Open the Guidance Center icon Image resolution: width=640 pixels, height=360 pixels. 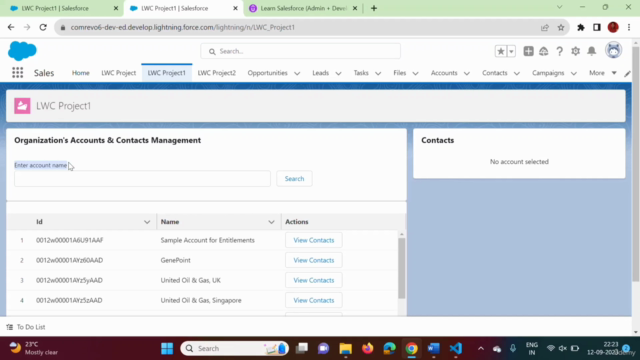point(544,51)
